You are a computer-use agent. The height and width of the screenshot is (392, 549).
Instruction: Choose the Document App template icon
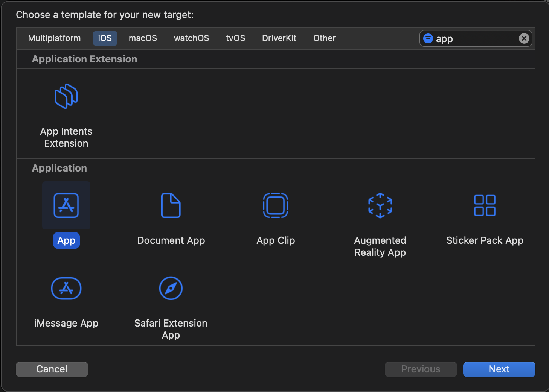[171, 205]
